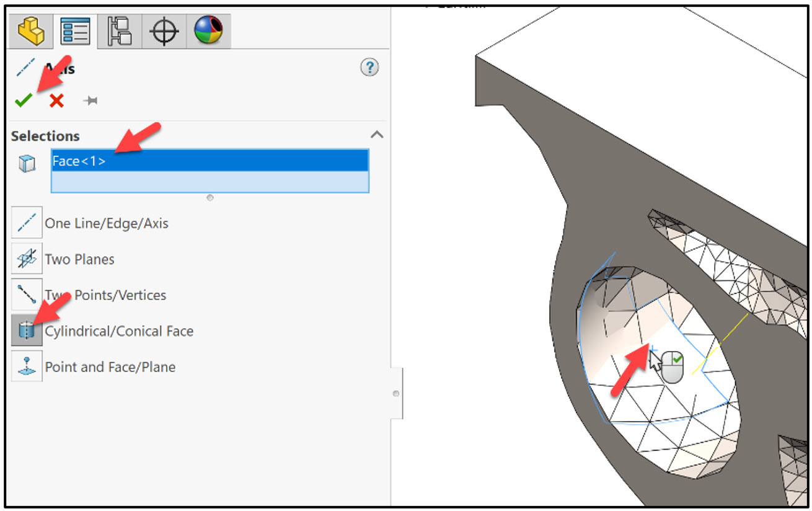Collapse the Selections group
This screenshot has width=812, height=511.
[x=377, y=135]
